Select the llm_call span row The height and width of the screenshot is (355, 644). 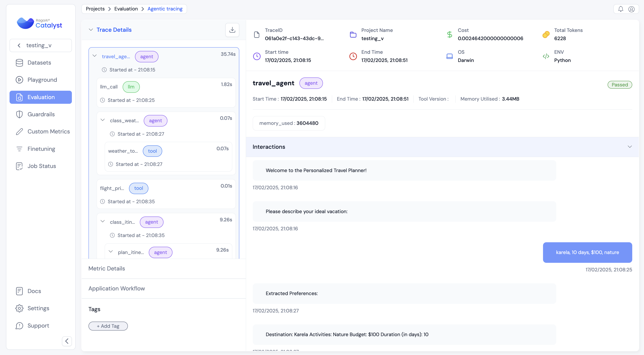pos(166,93)
